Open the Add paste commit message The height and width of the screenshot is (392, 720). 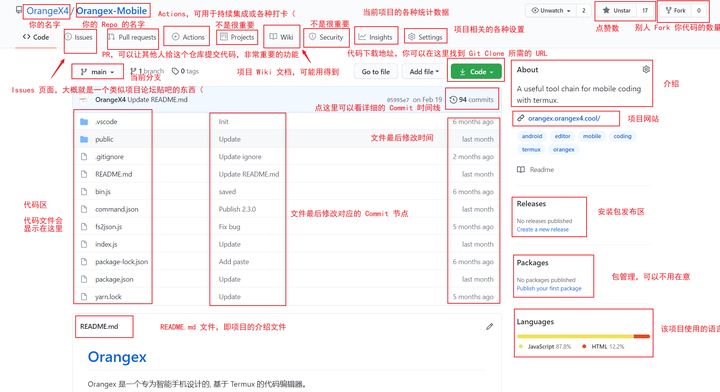(x=234, y=261)
